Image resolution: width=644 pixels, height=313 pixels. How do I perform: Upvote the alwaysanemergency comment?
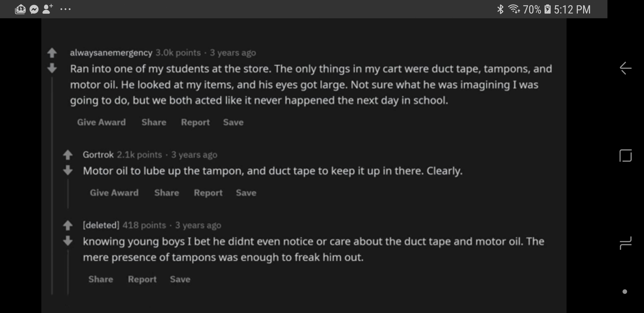(x=52, y=53)
